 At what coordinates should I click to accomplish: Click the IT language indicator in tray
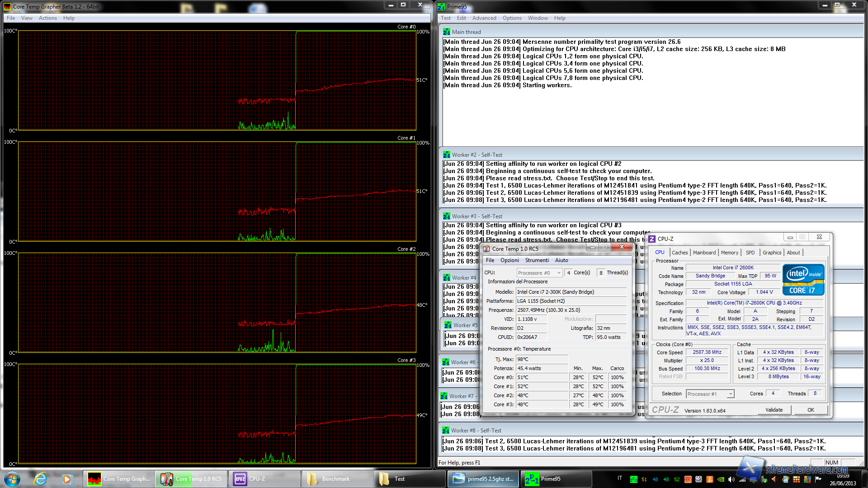coord(620,478)
